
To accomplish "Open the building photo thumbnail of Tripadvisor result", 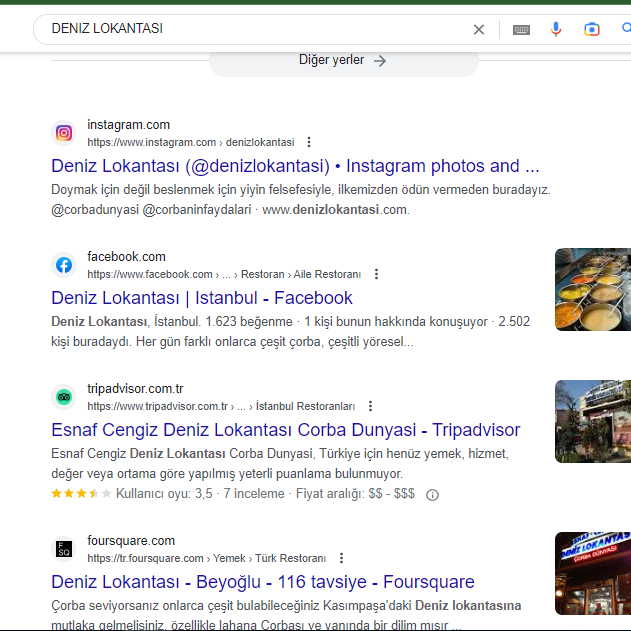I will [592, 421].
